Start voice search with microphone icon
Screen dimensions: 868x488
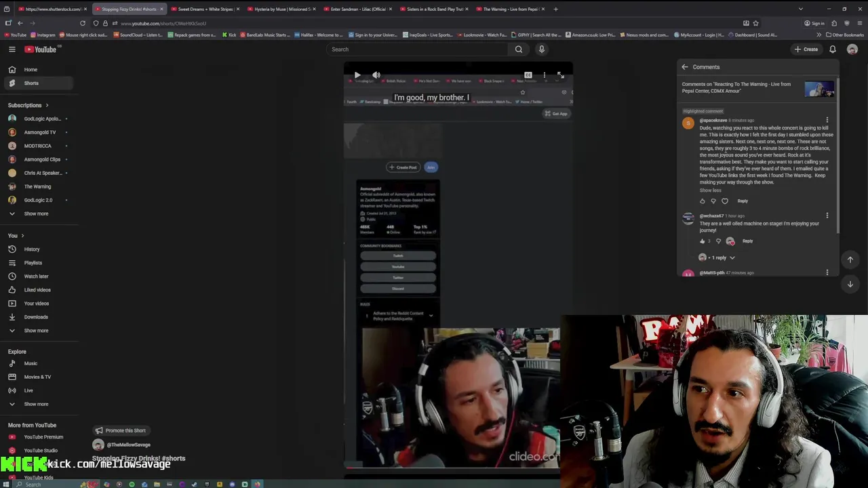click(541, 49)
